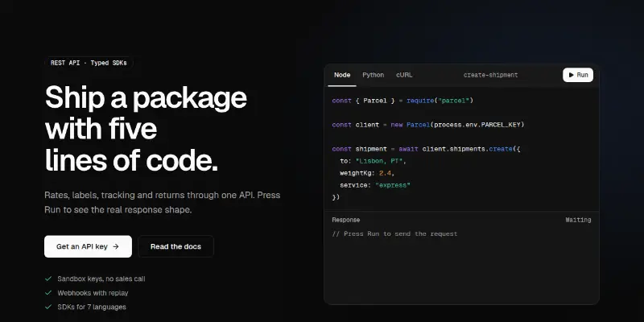644x322 pixels.
Task: Click the checkmark beside Sandbox keys
Action: tap(48, 279)
